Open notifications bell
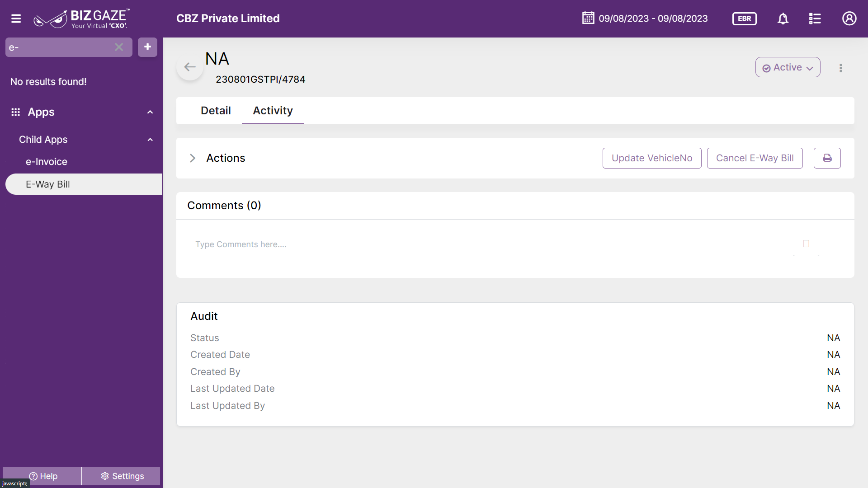Viewport: 868px width, 488px height. [783, 19]
